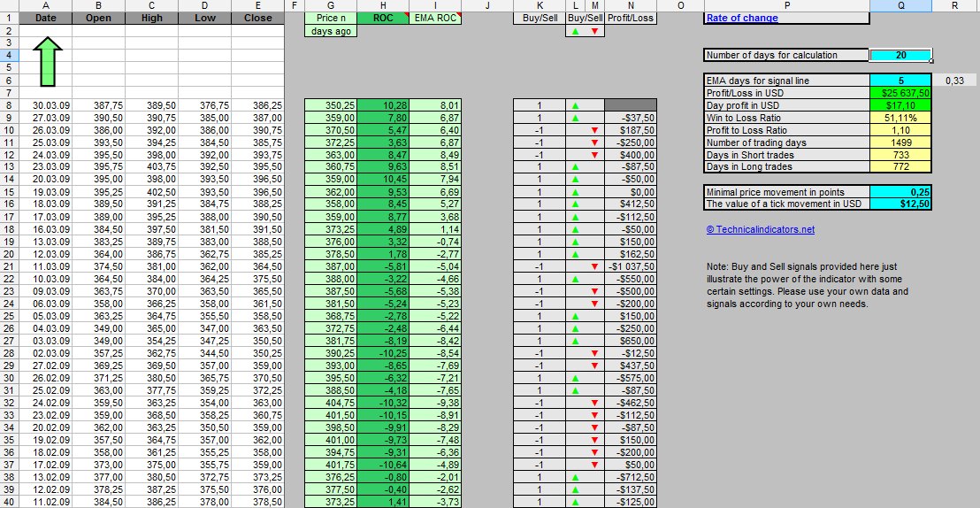980x508 pixels.
Task: Click the red sell triangle in the 11.03.09 row
Action: (594, 266)
